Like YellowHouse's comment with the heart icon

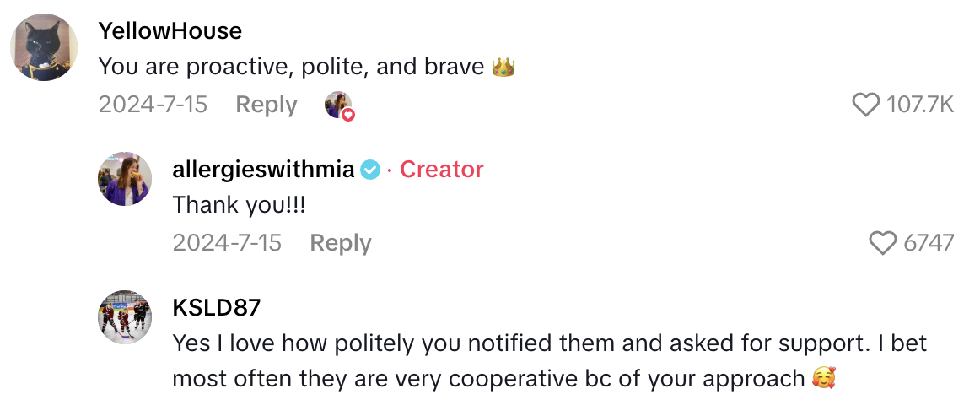(866, 105)
